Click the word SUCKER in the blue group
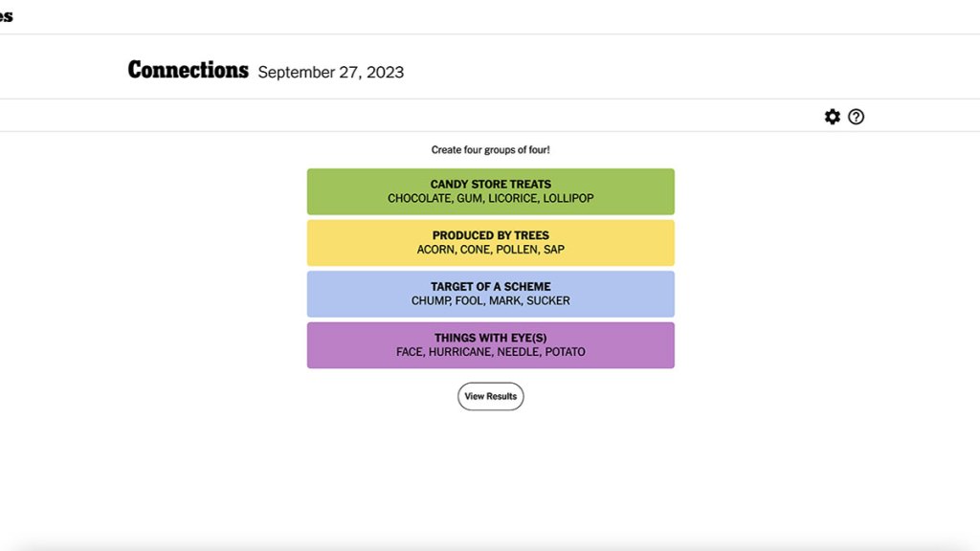This screenshot has width=980, height=551. point(548,301)
